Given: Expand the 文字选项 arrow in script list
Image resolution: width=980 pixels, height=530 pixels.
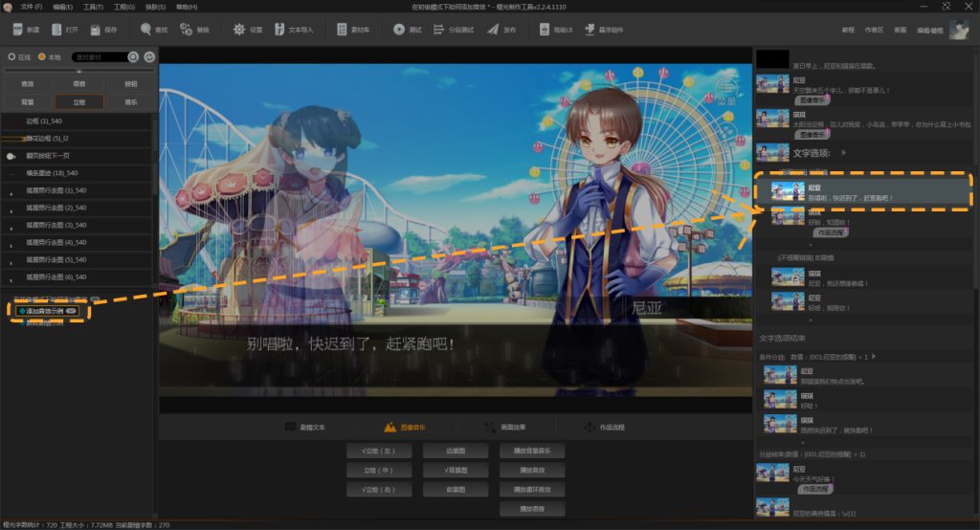Looking at the screenshot, I should click(x=842, y=152).
